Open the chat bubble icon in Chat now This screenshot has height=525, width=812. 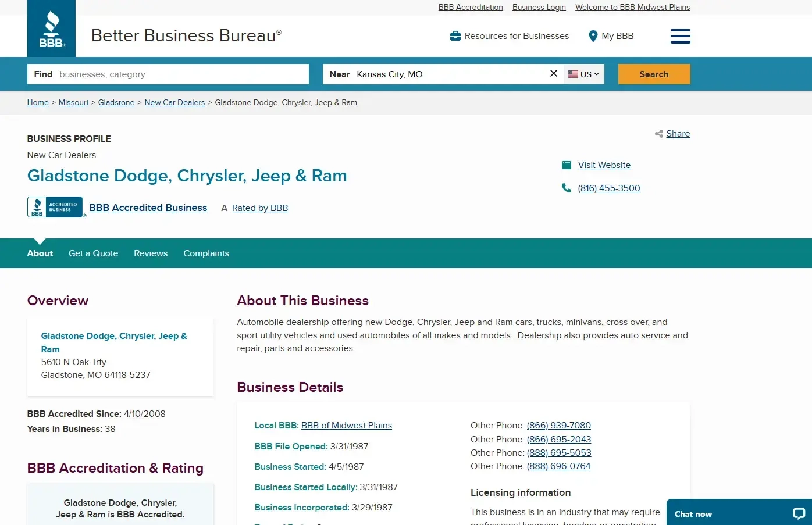(799, 513)
